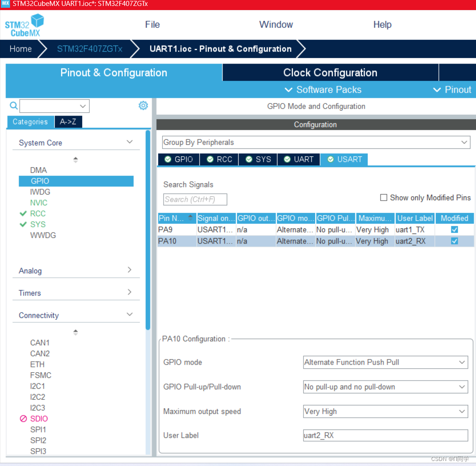476x466 pixels.
Task: Click the SDIO disabled warning icon
Action: pos(23,418)
